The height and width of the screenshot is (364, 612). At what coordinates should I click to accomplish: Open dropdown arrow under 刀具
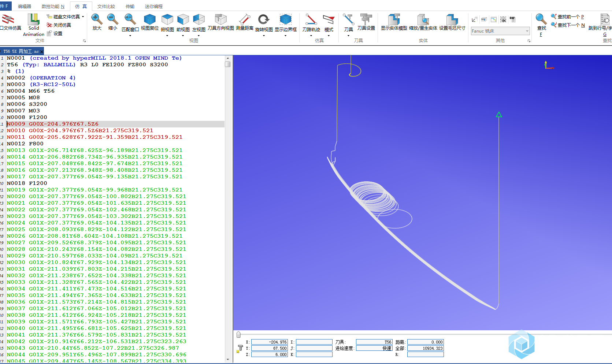tap(348, 36)
